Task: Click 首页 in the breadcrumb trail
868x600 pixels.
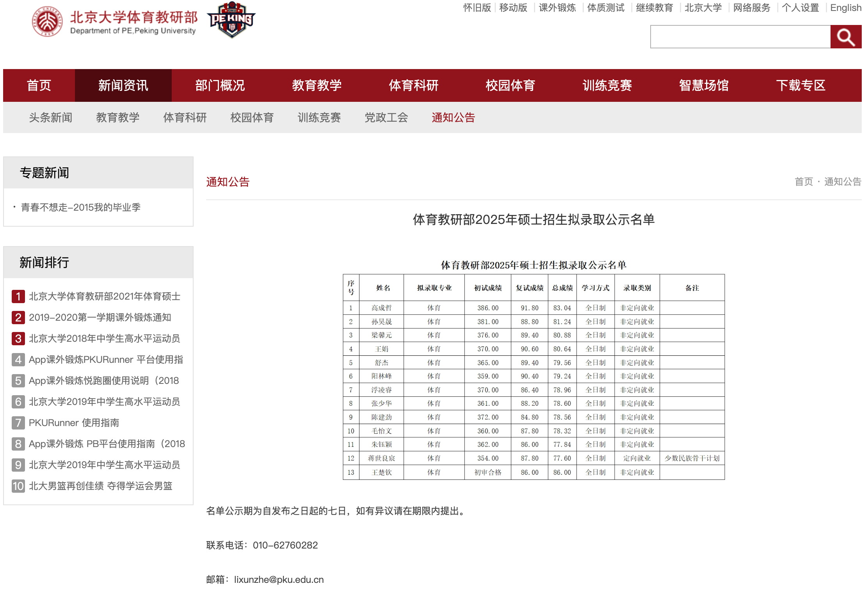Action: (x=804, y=182)
